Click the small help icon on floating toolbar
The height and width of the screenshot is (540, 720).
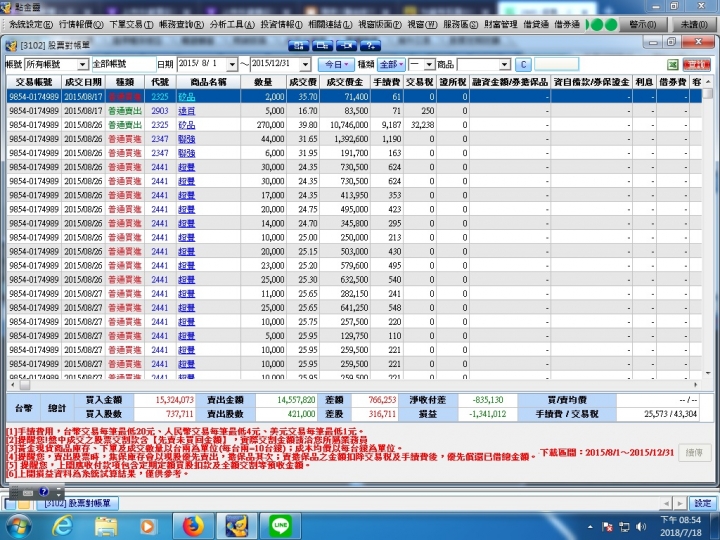pyautogui.click(x=44, y=492)
